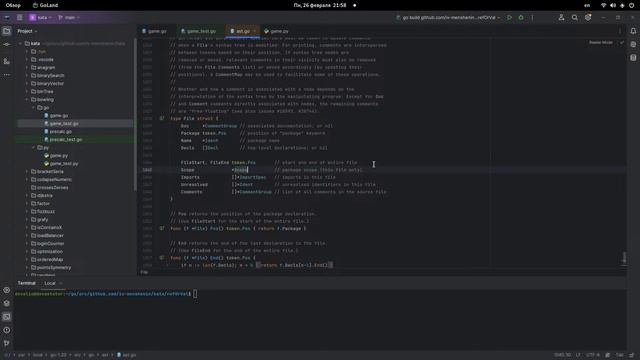The height and width of the screenshot is (360, 640).
Task: Open game.go in project tree
Action: coord(56,116)
